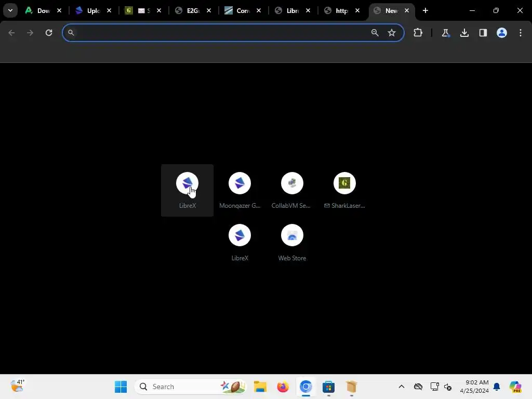The height and width of the screenshot is (399, 532).
Task: Launch Copilot preview from taskbar
Action: tap(515, 387)
